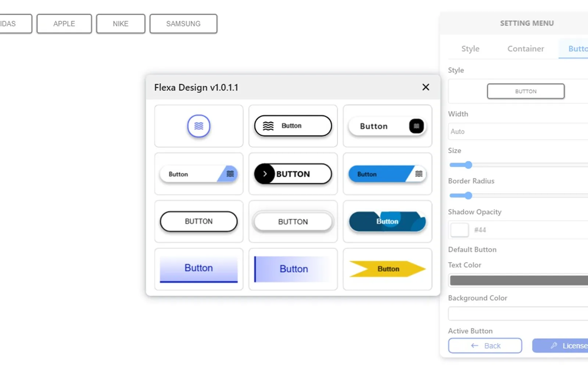
Task: Click the Default Button label
Action: click(472, 250)
